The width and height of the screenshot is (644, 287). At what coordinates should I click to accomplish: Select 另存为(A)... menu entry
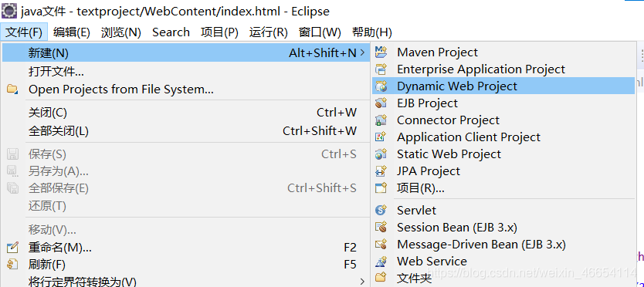coord(185,171)
